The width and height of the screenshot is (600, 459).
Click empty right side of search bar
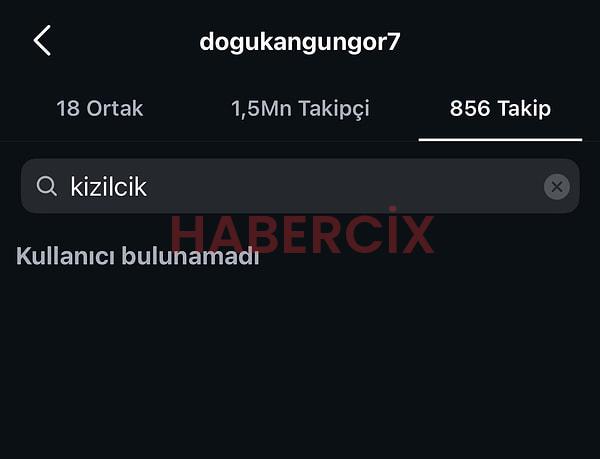coord(344,186)
